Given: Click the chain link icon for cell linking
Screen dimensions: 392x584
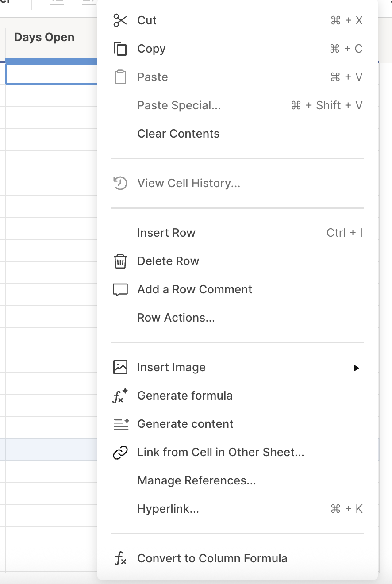Looking at the screenshot, I should pyautogui.click(x=120, y=452).
